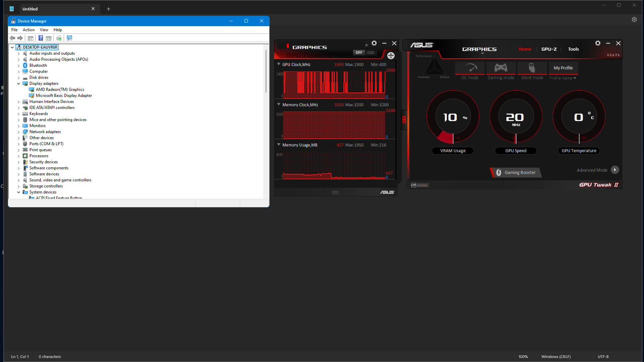Viewport: 644px width, 362px height.
Task: Collapse the Memory Clock,MHz graph section
Action: tap(279, 105)
